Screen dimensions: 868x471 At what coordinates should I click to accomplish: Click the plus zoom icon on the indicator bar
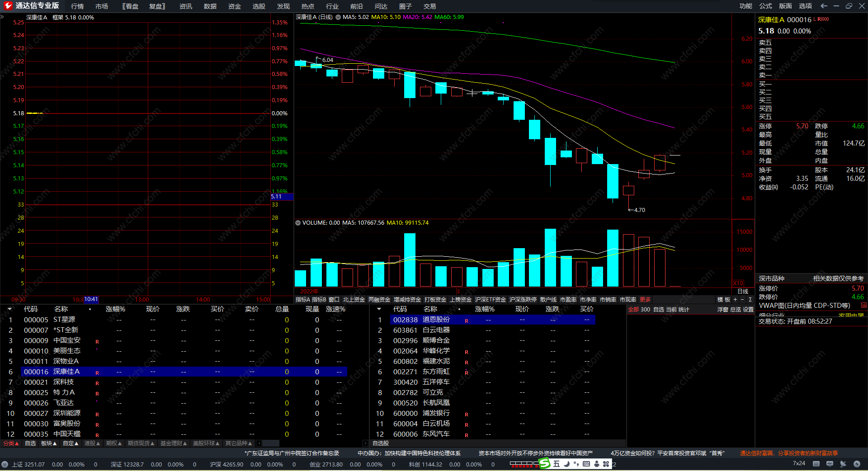(x=735, y=300)
